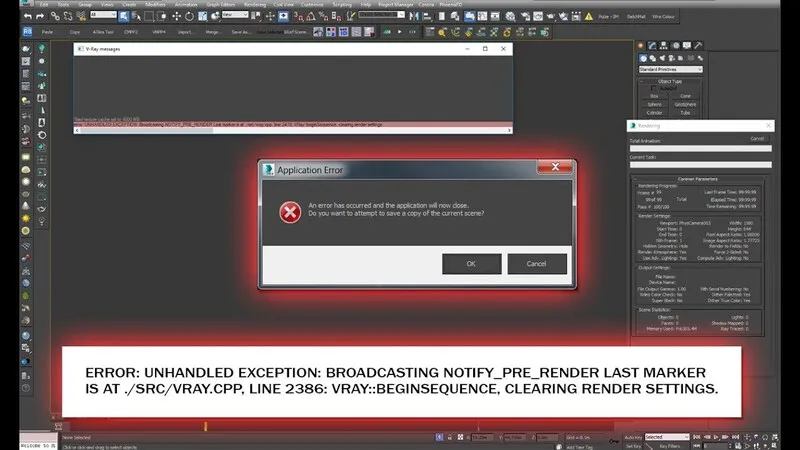Click the V-Ray messages horizontal scrollbar
The height and width of the screenshot is (450, 800).
(293, 131)
